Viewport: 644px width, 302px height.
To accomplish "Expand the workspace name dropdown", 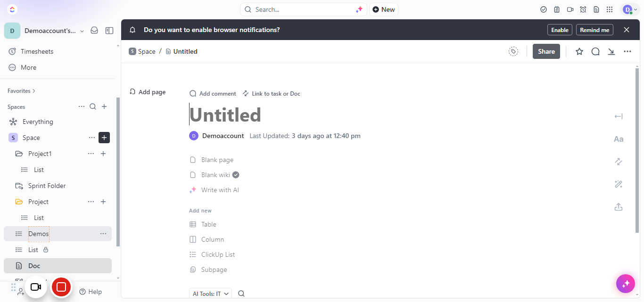I will pyautogui.click(x=82, y=31).
